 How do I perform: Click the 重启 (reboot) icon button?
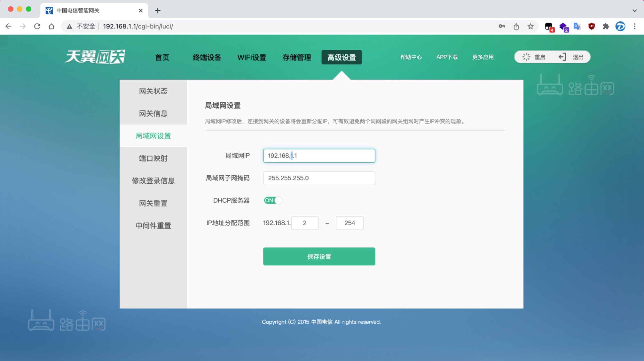point(526,57)
